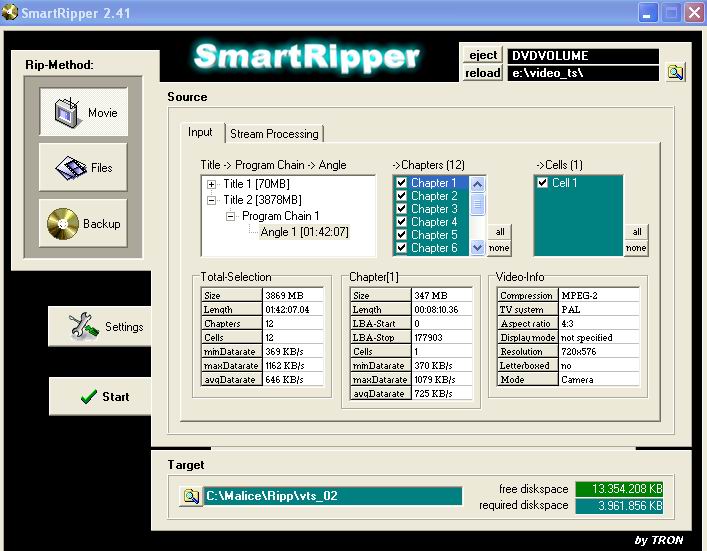Choose the Backup rip method

pos(83,223)
